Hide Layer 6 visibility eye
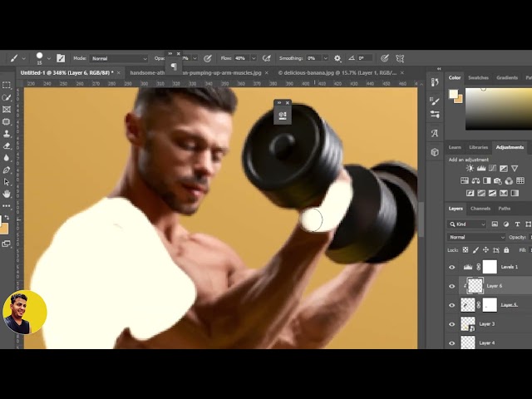 coord(452,286)
